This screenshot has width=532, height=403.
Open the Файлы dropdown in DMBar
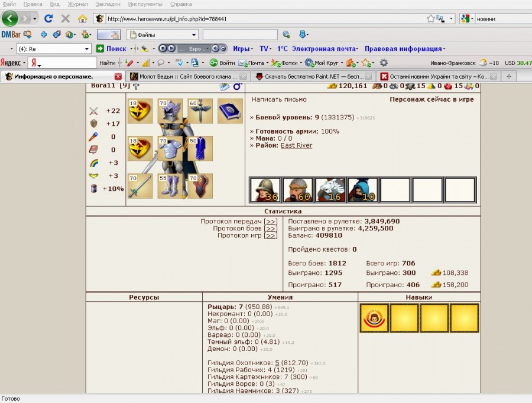coord(162,35)
